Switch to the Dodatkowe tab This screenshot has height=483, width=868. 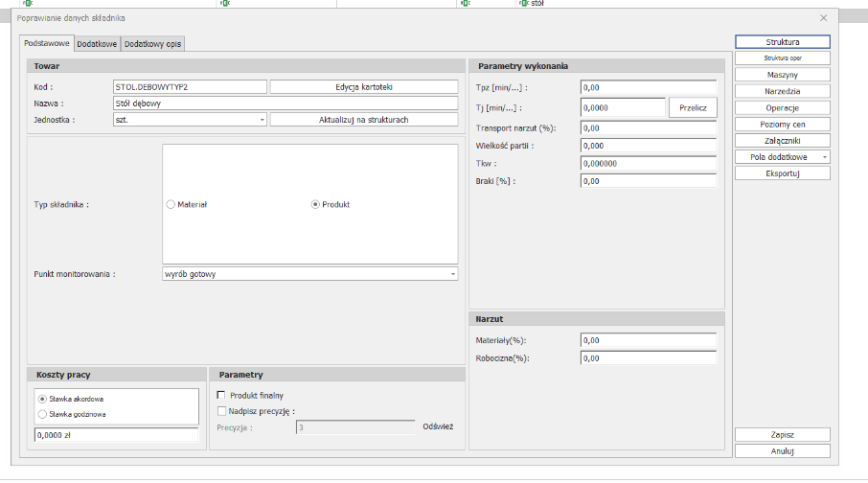coord(98,44)
